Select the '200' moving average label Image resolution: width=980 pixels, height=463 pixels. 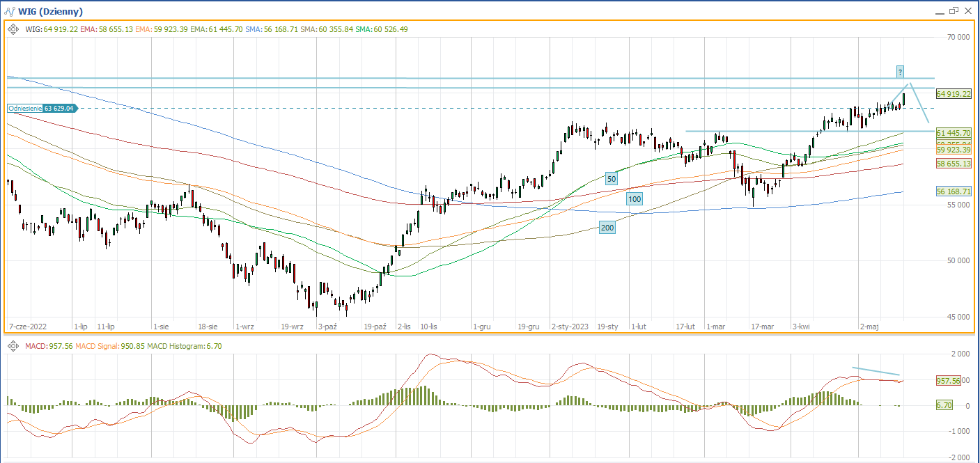607,228
